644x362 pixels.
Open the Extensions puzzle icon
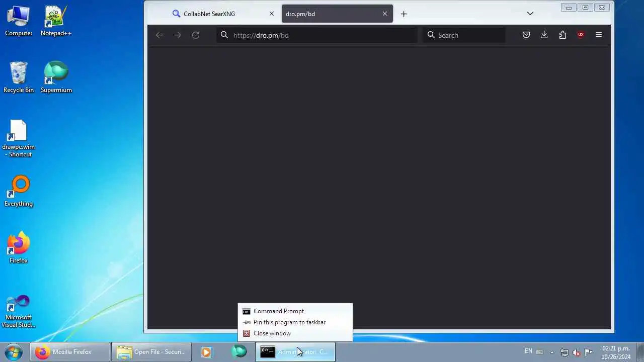pos(562,35)
